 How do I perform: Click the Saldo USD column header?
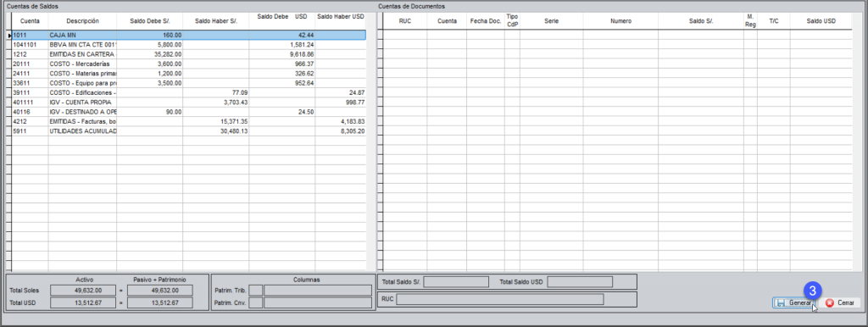coord(821,21)
